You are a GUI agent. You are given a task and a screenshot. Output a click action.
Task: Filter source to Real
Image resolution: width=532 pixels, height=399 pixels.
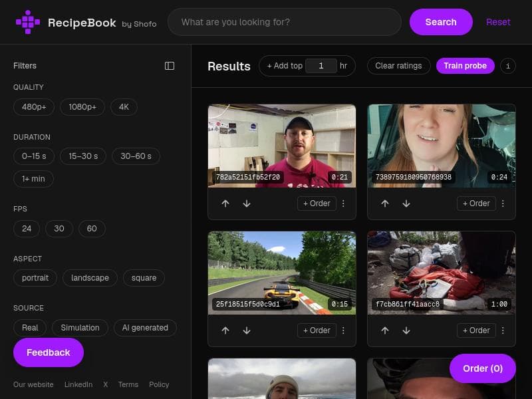[30, 328]
